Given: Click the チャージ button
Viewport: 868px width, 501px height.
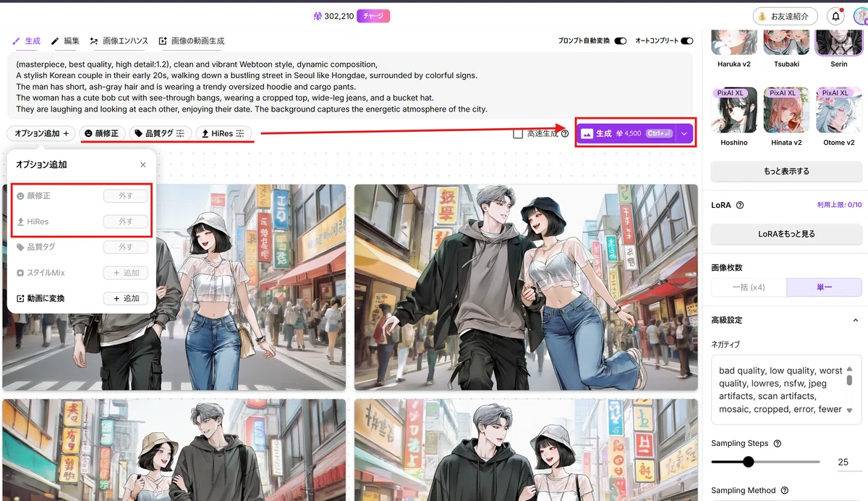Looking at the screenshot, I should [x=373, y=15].
